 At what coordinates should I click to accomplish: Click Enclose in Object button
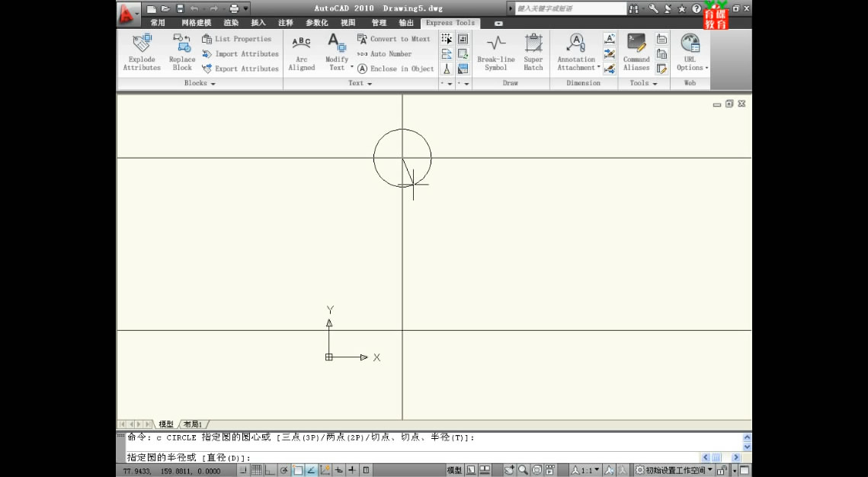[x=396, y=69]
